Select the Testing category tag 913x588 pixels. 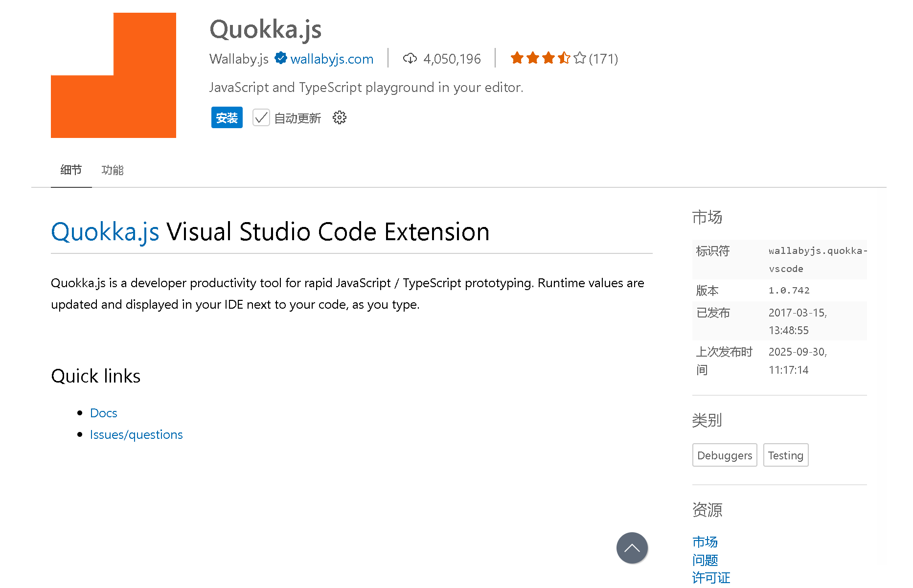[x=785, y=455]
